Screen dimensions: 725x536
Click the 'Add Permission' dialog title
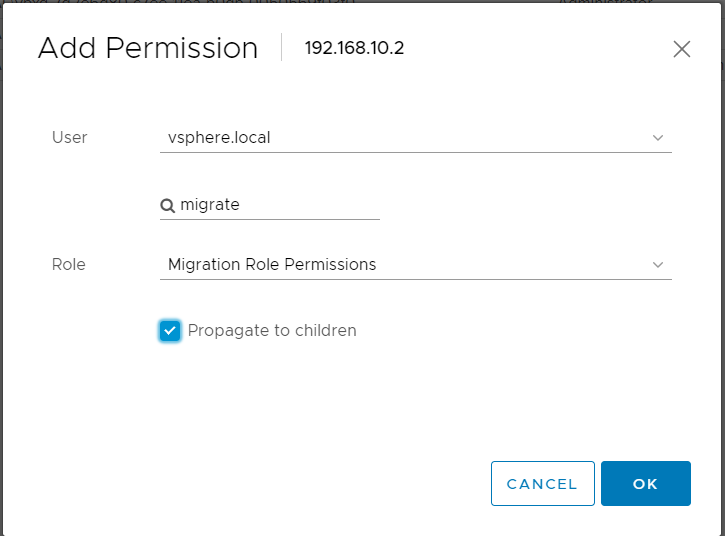click(148, 48)
